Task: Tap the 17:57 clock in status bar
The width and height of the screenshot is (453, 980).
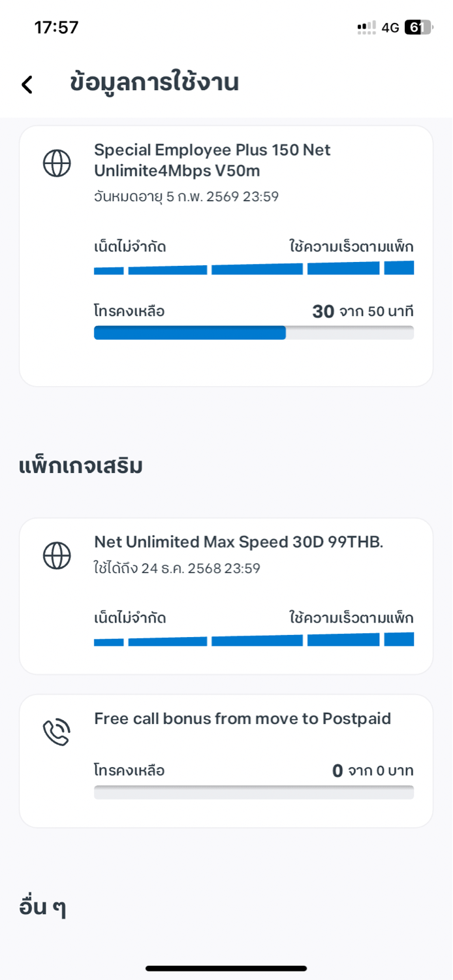Action: pos(56,27)
